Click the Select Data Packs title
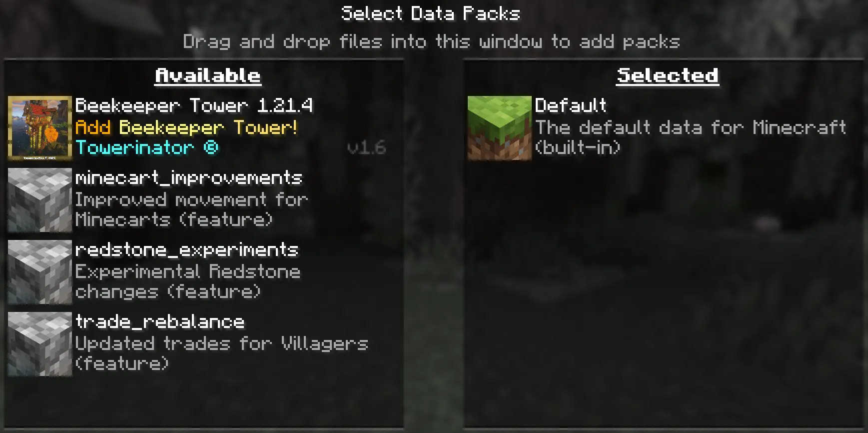 (431, 13)
